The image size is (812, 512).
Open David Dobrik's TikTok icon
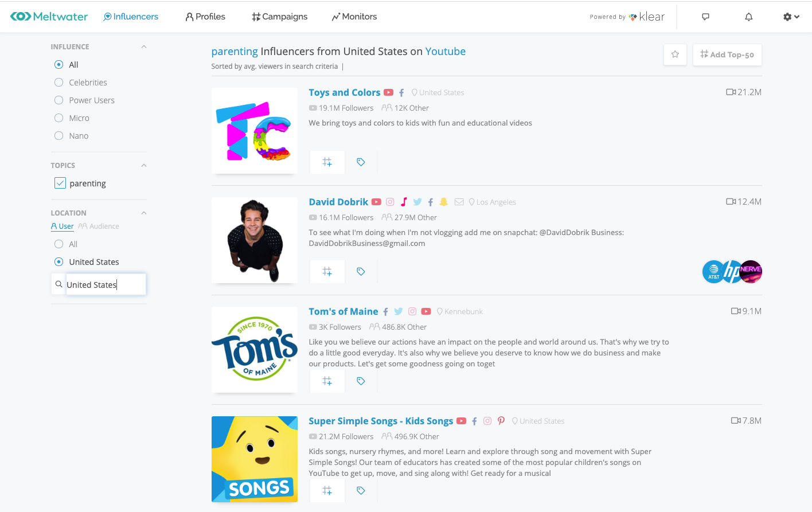[x=404, y=202]
